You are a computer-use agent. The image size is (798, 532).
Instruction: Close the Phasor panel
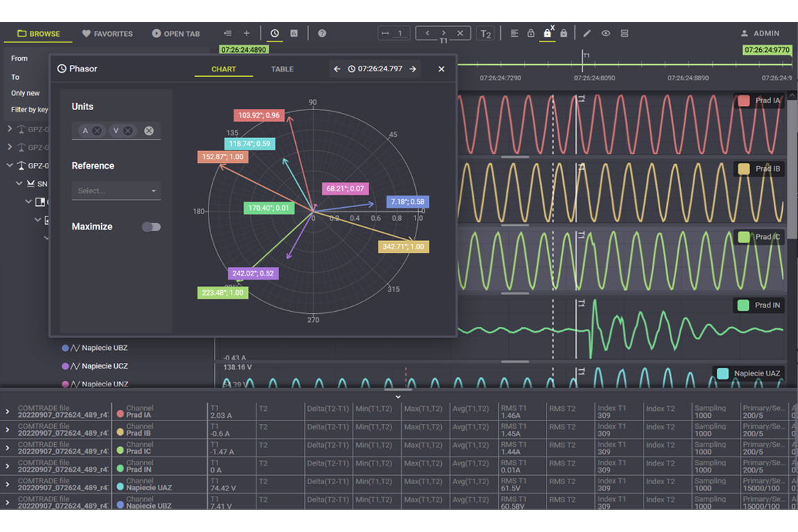[x=441, y=69]
